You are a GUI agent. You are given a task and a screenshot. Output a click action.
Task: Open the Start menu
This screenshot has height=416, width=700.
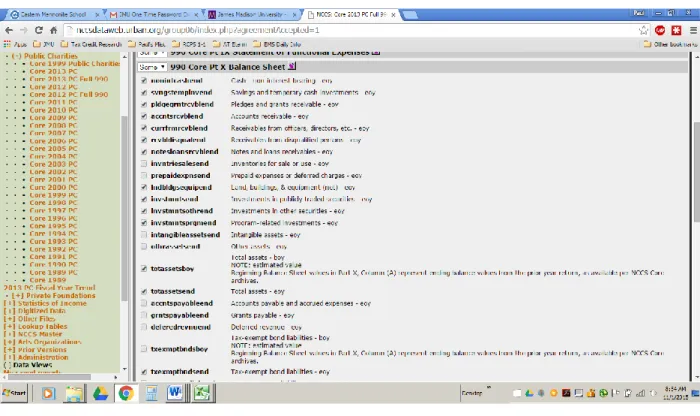[14, 393]
